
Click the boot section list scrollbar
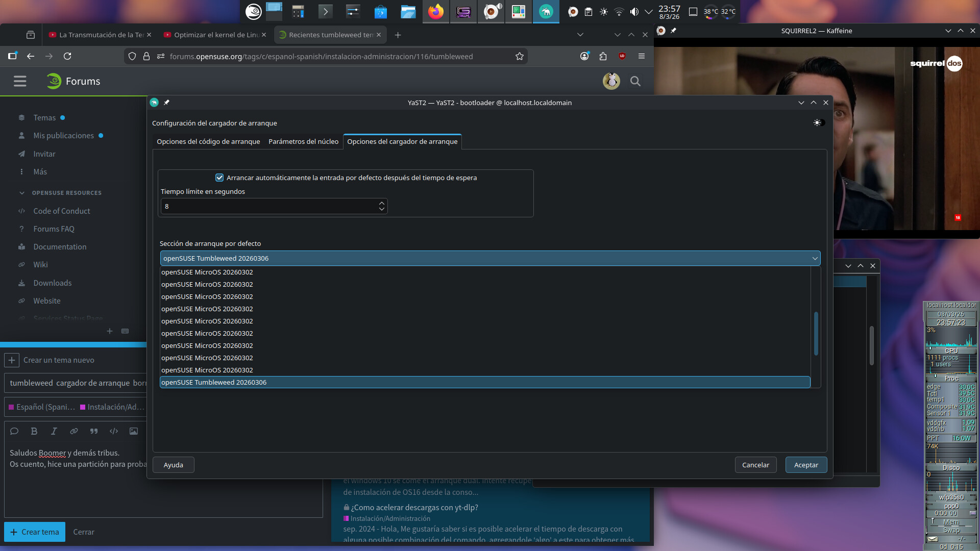816,334
